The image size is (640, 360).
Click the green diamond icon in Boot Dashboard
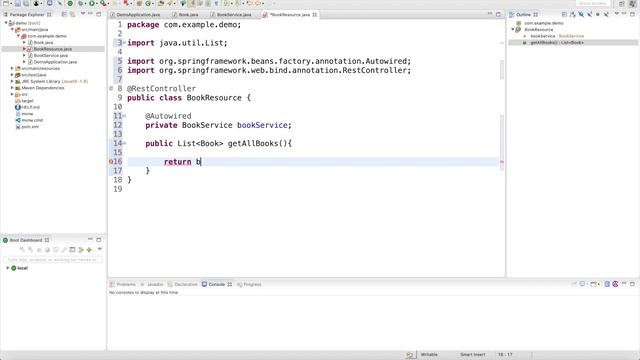[x=89, y=249]
